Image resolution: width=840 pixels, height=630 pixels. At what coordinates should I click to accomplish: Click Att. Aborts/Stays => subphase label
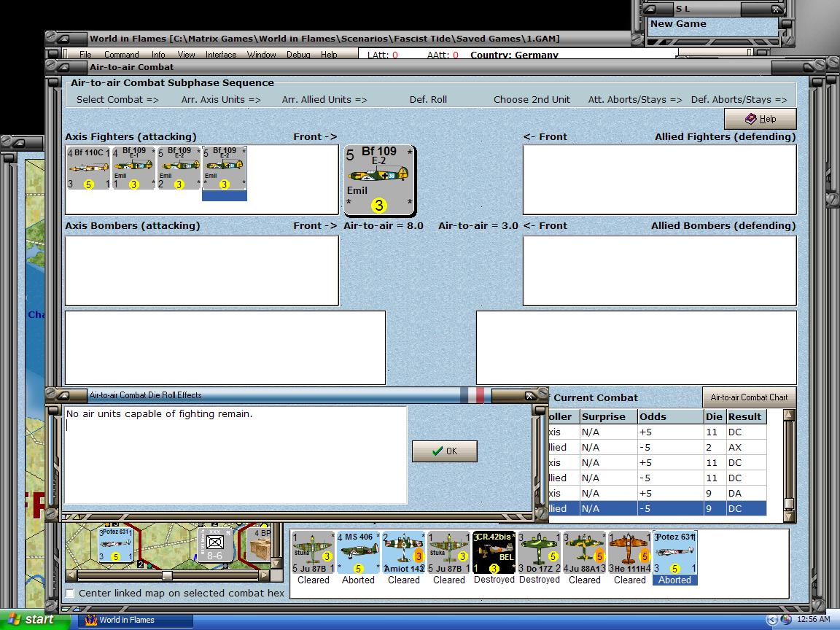pos(635,100)
